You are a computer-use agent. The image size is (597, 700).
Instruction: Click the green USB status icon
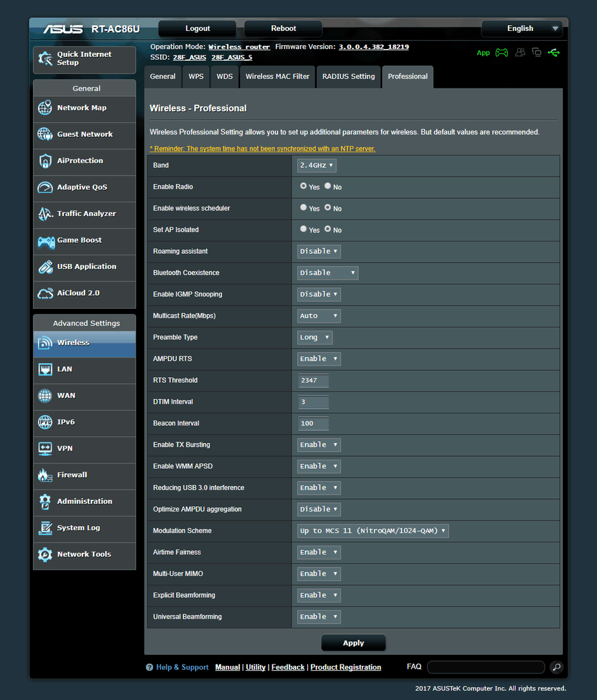pyautogui.click(x=554, y=53)
